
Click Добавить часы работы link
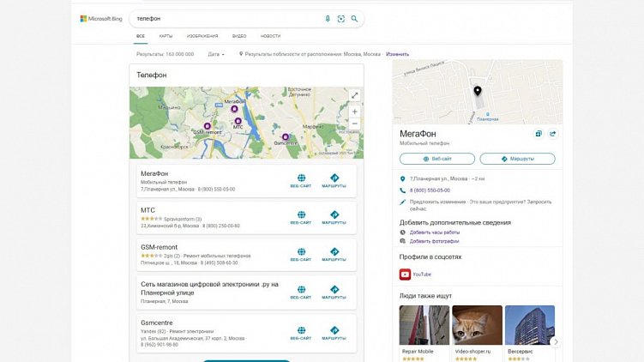435,232
